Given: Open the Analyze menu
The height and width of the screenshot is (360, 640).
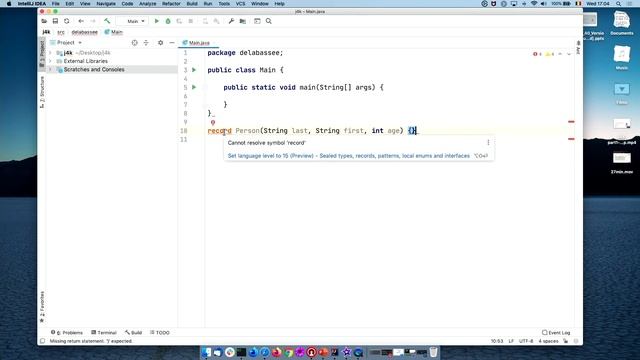Looking at the screenshot, I should tap(147, 4).
